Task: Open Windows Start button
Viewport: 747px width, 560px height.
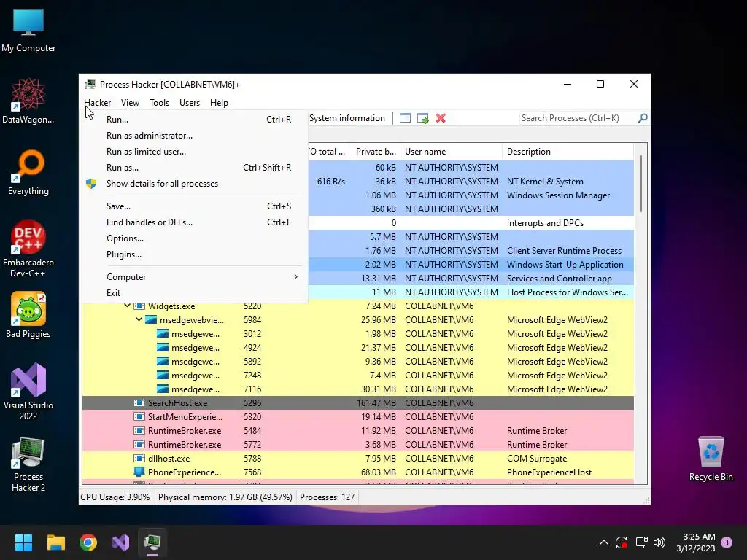Action: point(23,542)
